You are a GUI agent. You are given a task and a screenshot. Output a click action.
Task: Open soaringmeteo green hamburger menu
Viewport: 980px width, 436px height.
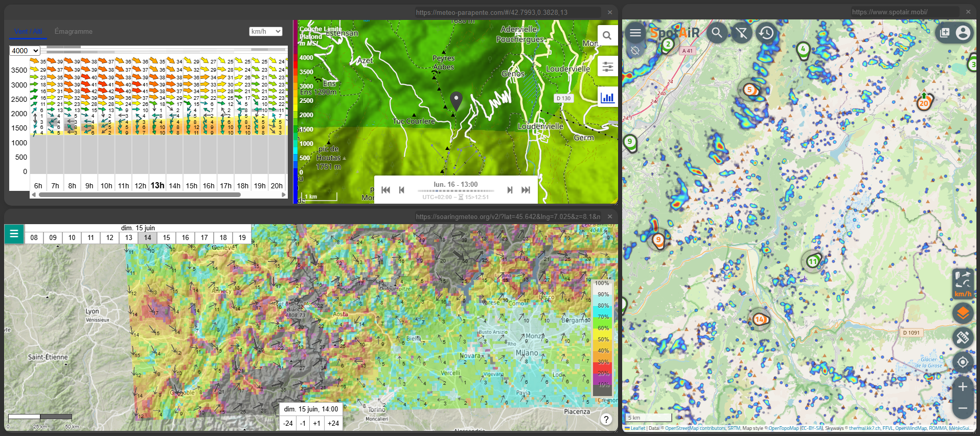pyautogui.click(x=14, y=234)
